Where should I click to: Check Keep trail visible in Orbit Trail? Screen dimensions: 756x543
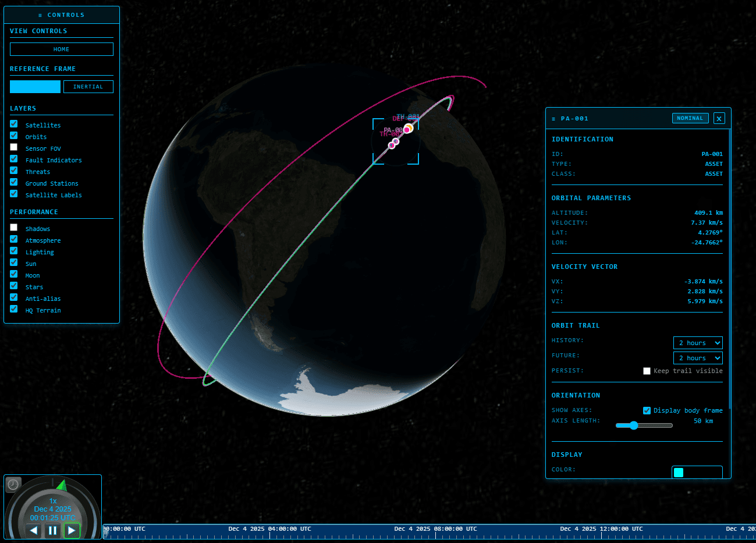point(647,371)
